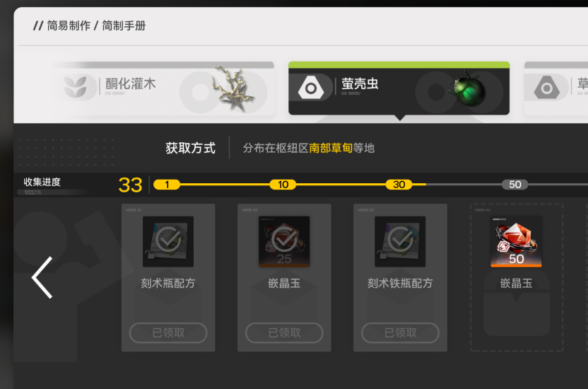Viewport: 588px width, 389px height.
Task: Open the partially visible tab right of 萤壳虫
Action: point(556,88)
